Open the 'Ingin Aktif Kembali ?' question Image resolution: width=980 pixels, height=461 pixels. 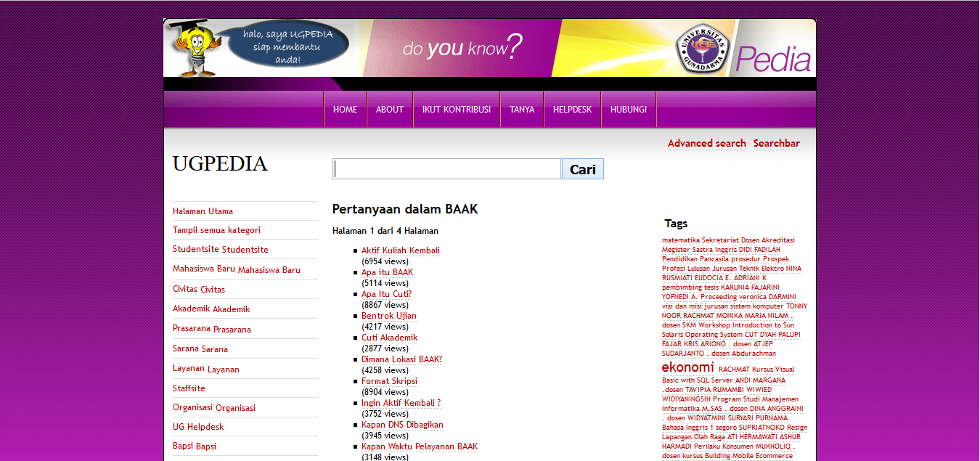[401, 403]
